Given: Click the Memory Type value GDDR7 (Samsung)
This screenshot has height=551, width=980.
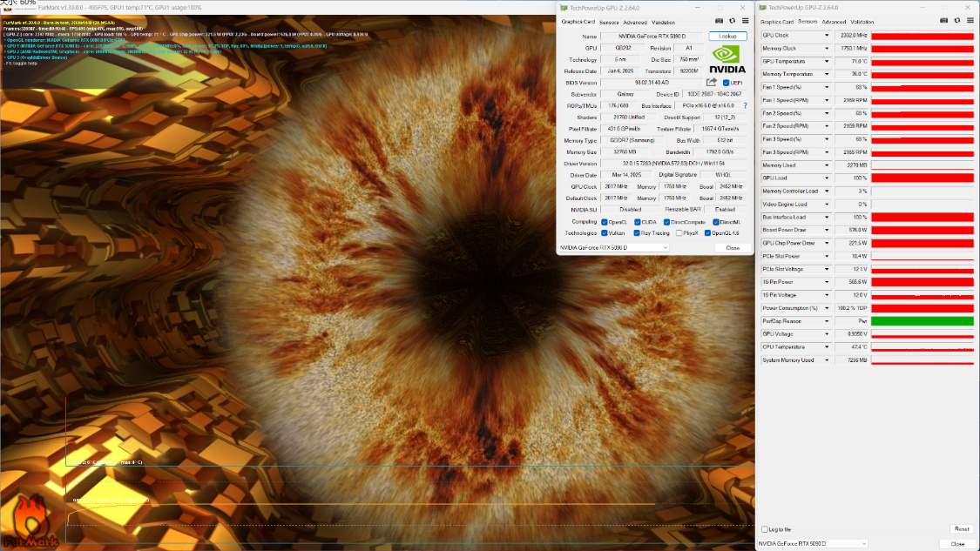Looking at the screenshot, I should click(x=632, y=140).
